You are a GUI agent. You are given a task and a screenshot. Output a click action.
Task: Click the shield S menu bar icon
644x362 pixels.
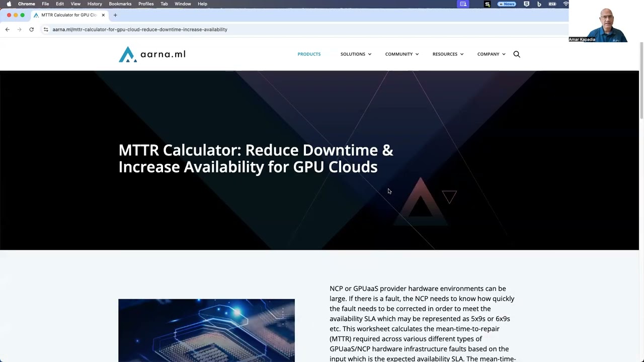click(x=526, y=4)
